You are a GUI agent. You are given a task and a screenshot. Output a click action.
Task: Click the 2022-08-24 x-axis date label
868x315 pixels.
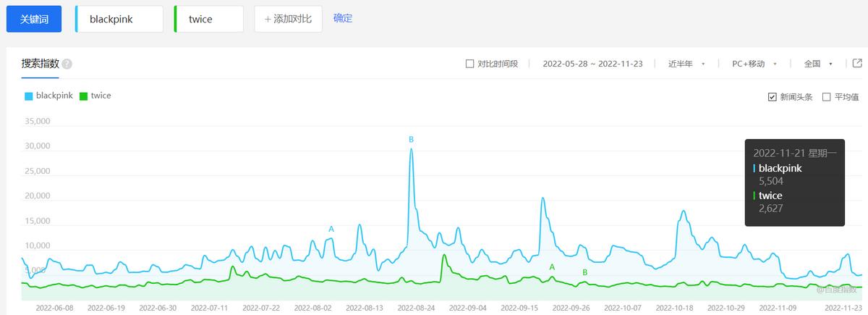(416, 308)
